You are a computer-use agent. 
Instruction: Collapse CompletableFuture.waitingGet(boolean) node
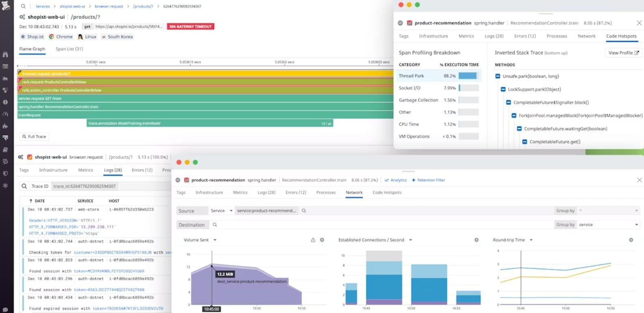[519, 129]
